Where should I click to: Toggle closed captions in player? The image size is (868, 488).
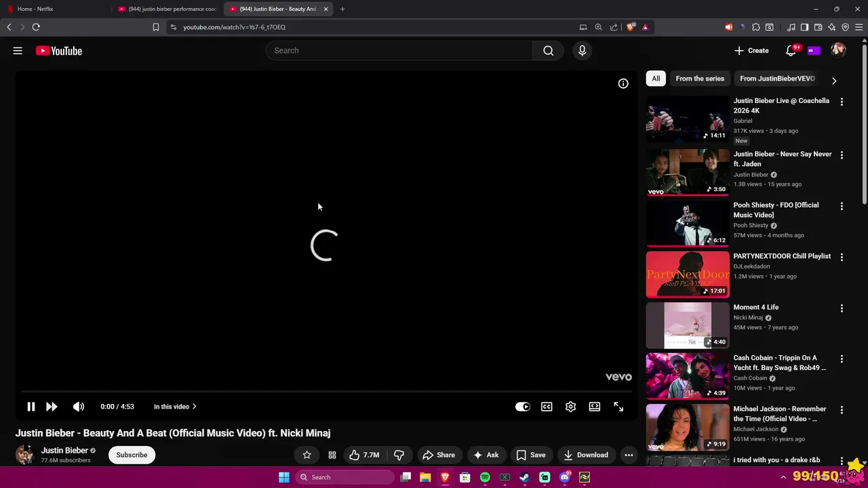pyautogui.click(x=547, y=407)
